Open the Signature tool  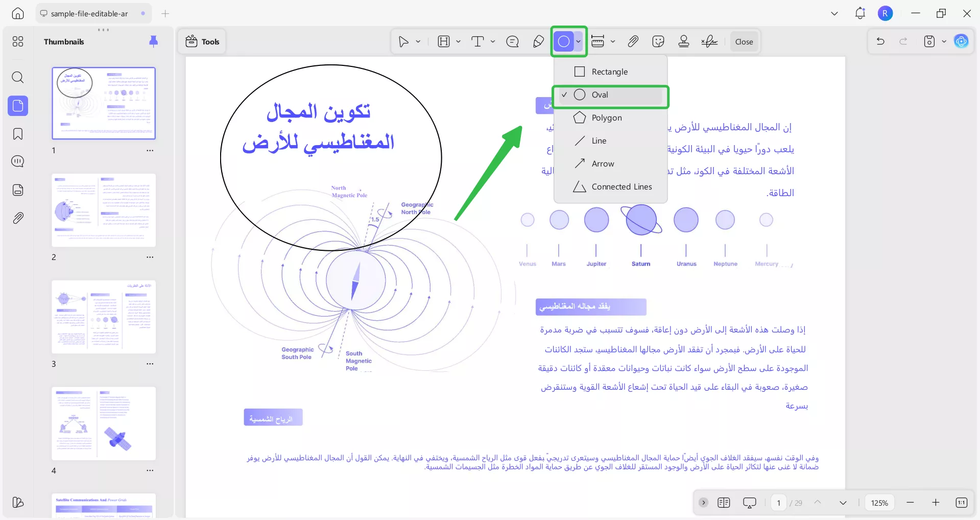709,41
